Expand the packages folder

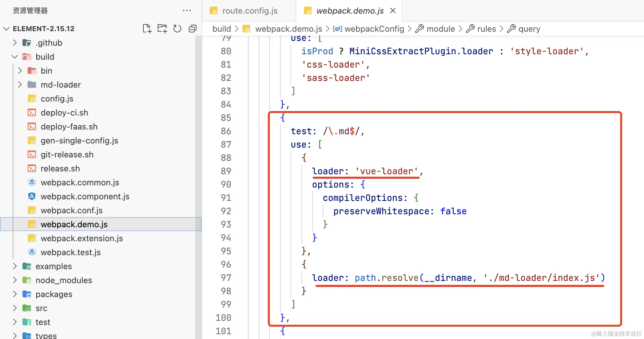pos(15,294)
